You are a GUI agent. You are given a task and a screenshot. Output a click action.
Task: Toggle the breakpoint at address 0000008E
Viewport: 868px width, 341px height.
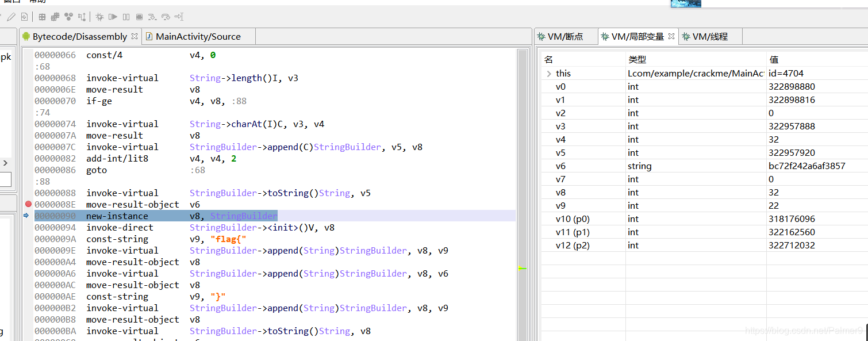point(28,204)
